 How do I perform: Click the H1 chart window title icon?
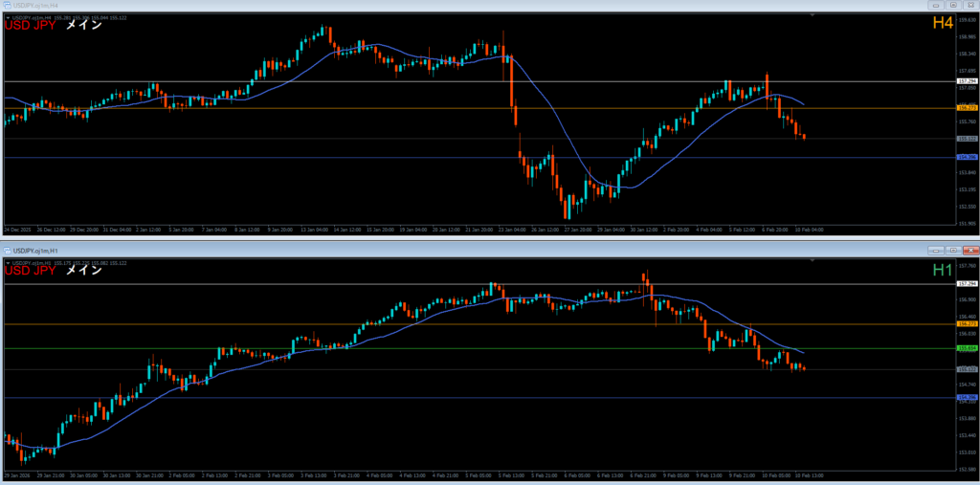(7, 251)
